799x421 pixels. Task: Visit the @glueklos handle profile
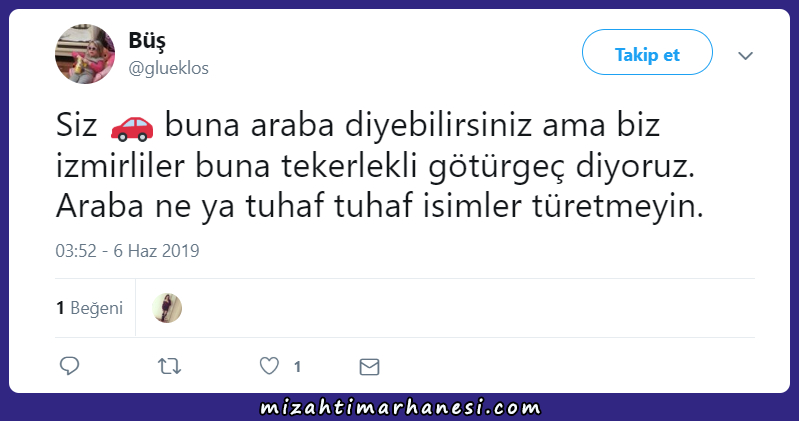(x=169, y=68)
